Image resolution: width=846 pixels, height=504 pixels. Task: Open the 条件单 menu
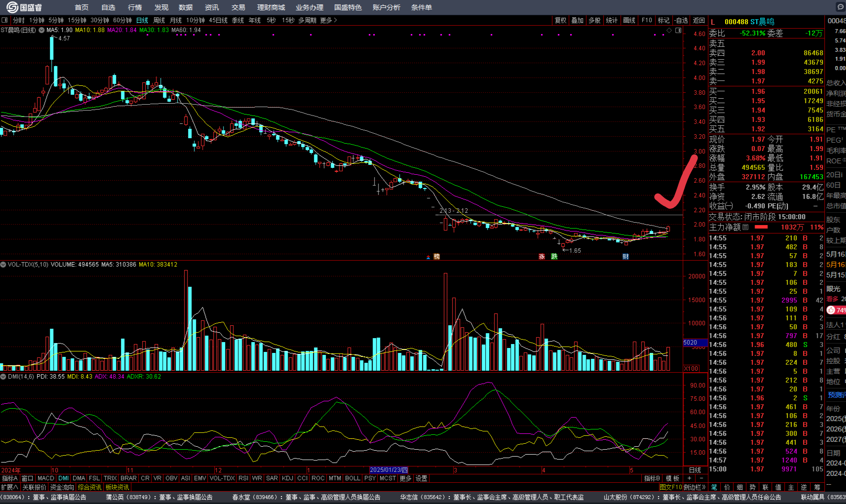422,7
